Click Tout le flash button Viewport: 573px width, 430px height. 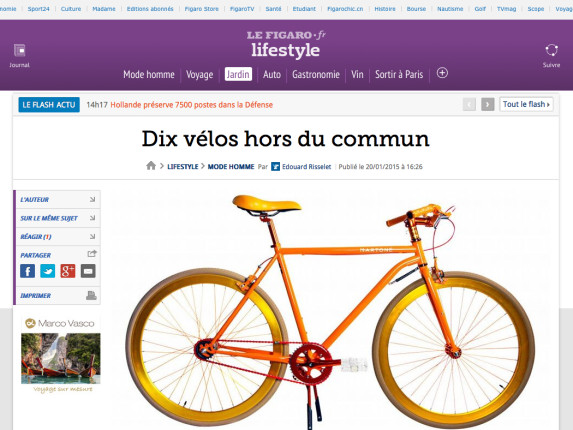526,104
